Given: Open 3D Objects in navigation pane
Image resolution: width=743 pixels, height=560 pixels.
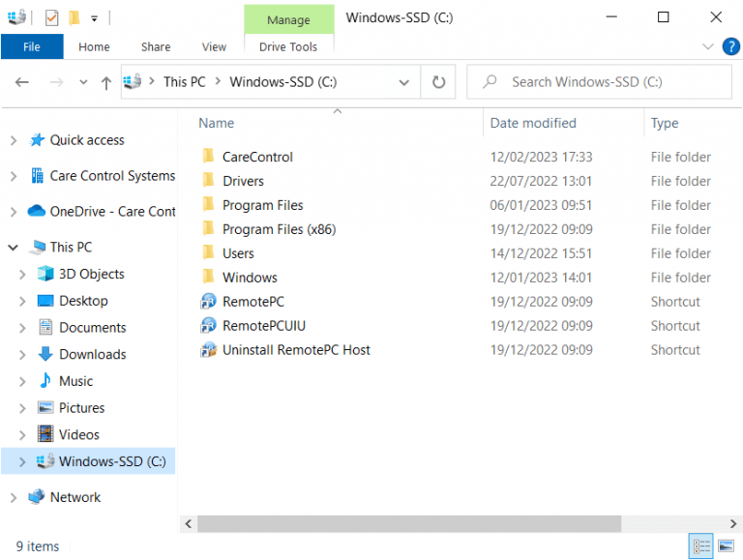Looking at the screenshot, I should pyautogui.click(x=91, y=274).
